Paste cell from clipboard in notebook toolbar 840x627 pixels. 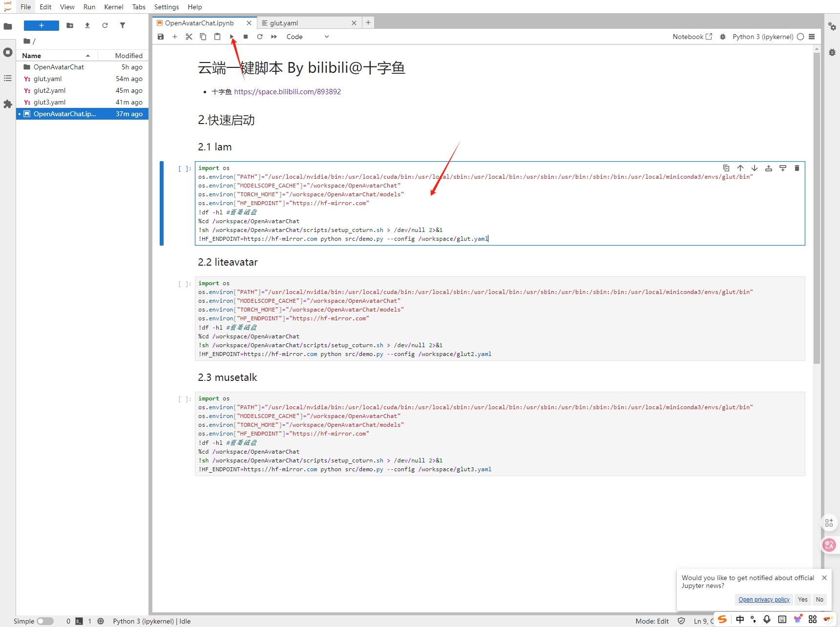(x=217, y=37)
